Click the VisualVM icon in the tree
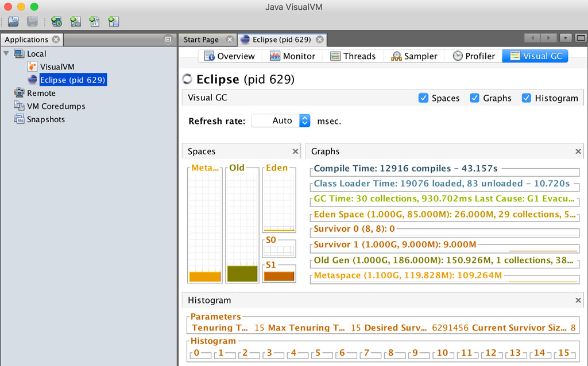The image size is (588, 366). point(32,67)
